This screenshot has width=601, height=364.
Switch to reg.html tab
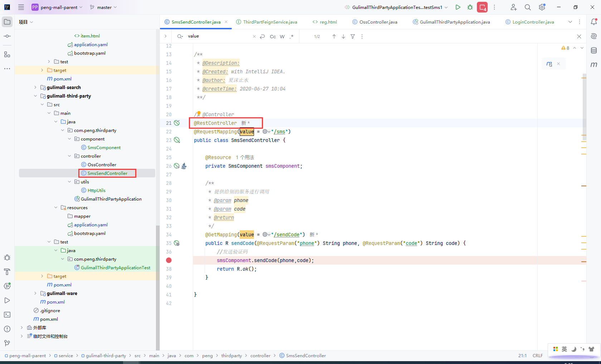pyautogui.click(x=325, y=22)
